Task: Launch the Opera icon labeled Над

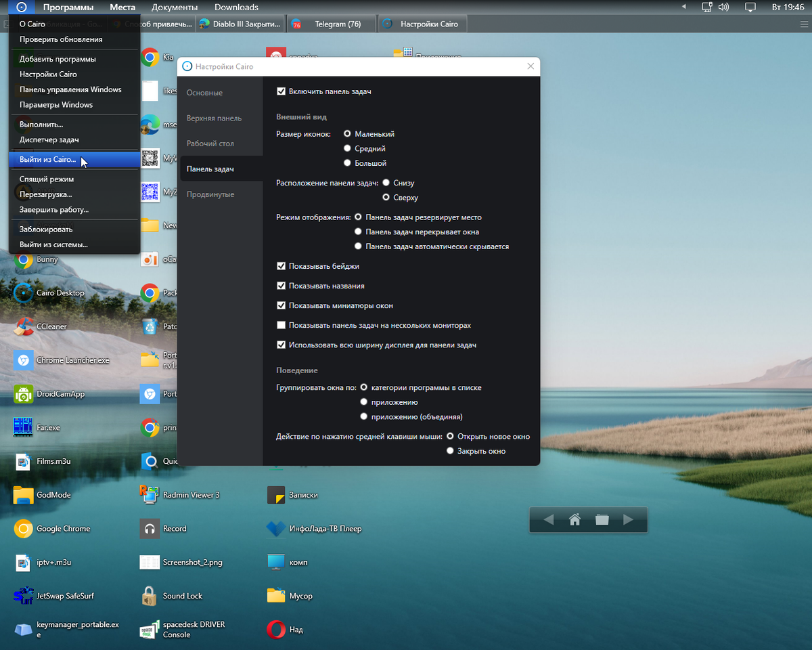Action: (x=276, y=630)
